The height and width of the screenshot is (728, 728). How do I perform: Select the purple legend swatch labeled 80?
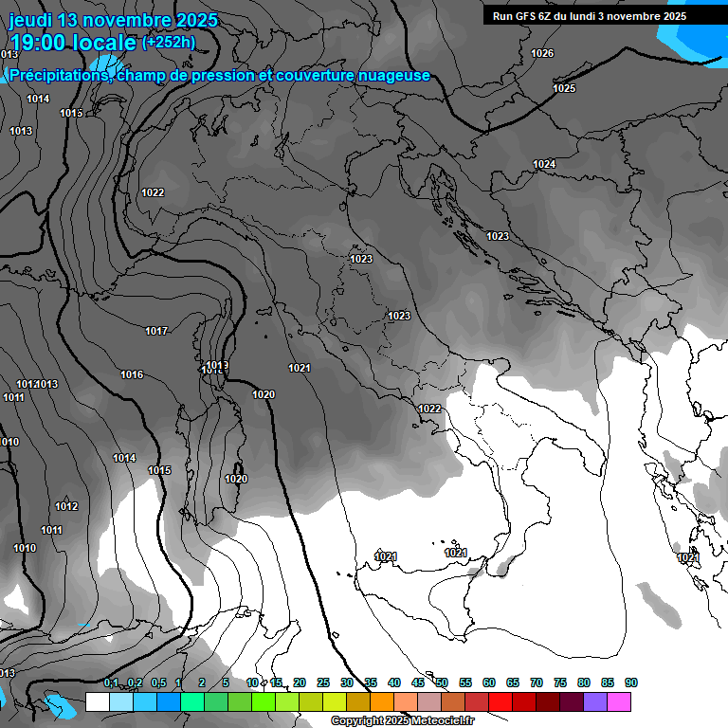tap(594, 702)
